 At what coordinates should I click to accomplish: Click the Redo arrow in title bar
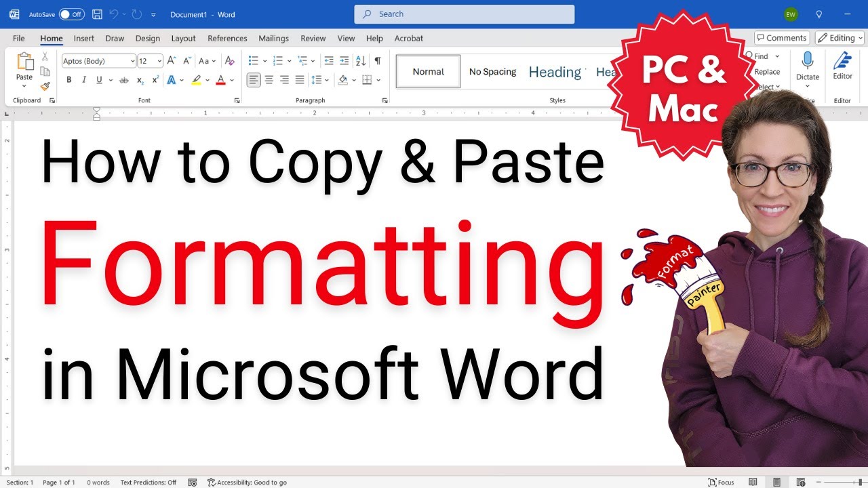(136, 14)
